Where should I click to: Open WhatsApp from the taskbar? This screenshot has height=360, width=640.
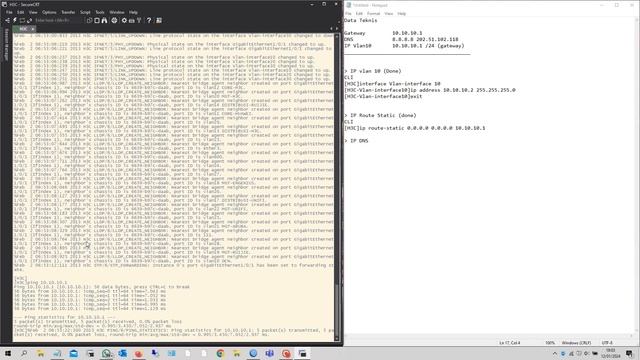(106, 353)
